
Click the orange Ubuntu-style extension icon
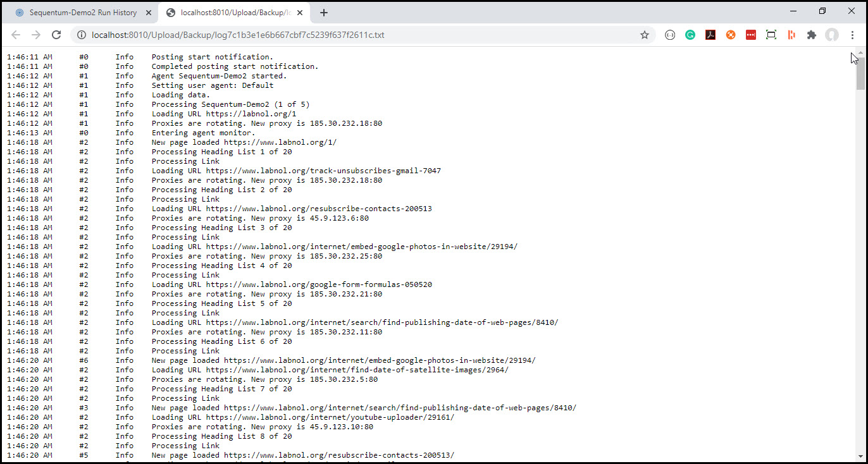(x=730, y=35)
